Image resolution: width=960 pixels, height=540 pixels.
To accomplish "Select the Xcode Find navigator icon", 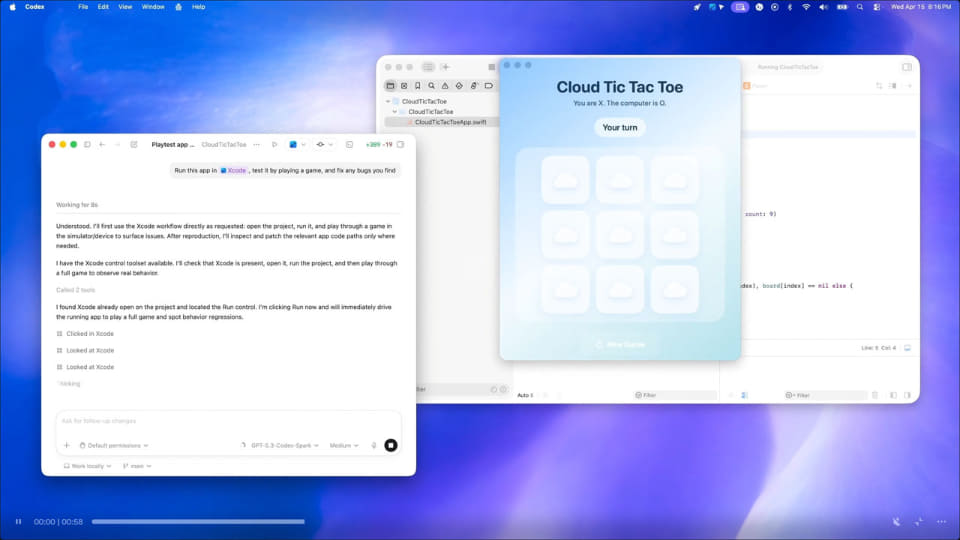I will [432, 86].
